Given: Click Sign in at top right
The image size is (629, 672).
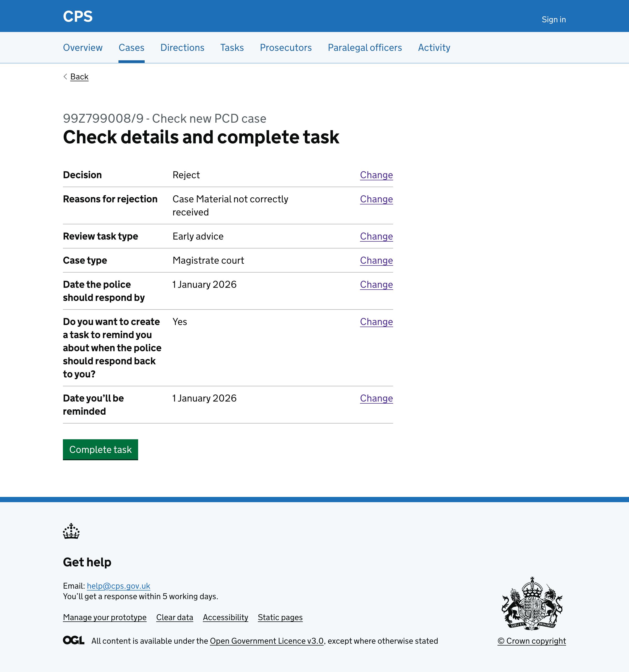Looking at the screenshot, I should pyautogui.click(x=554, y=19).
